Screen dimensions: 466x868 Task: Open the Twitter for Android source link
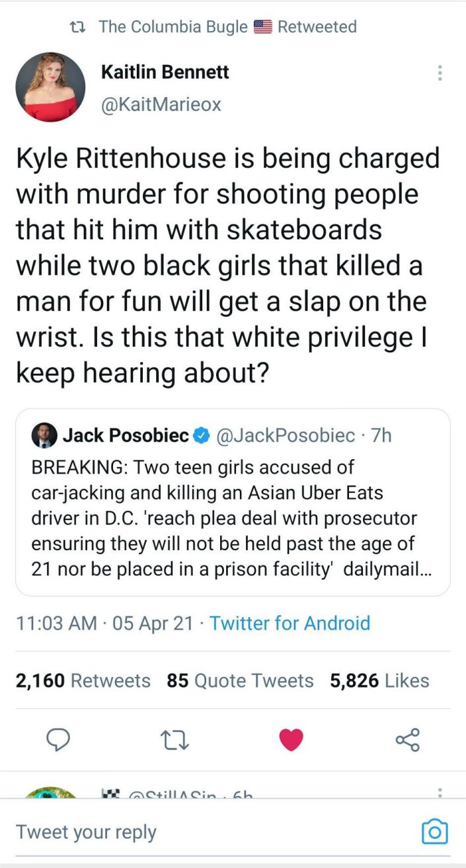(x=290, y=623)
